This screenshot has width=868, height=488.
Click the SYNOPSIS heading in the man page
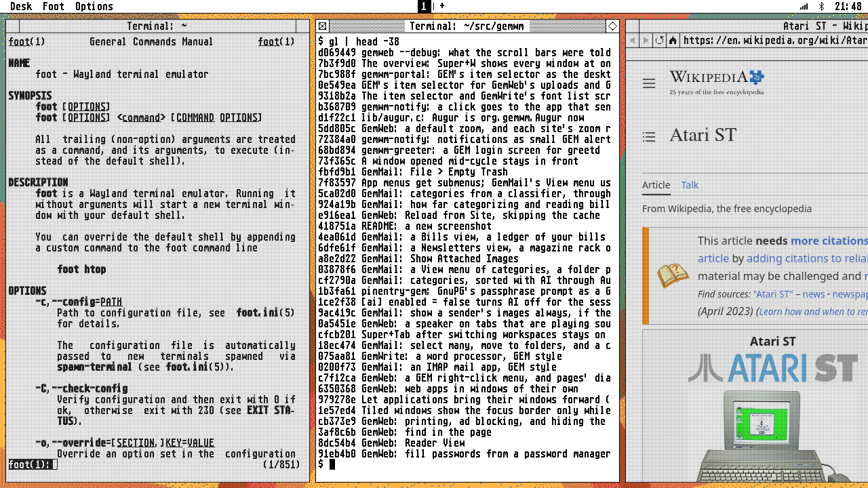click(30, 96)
